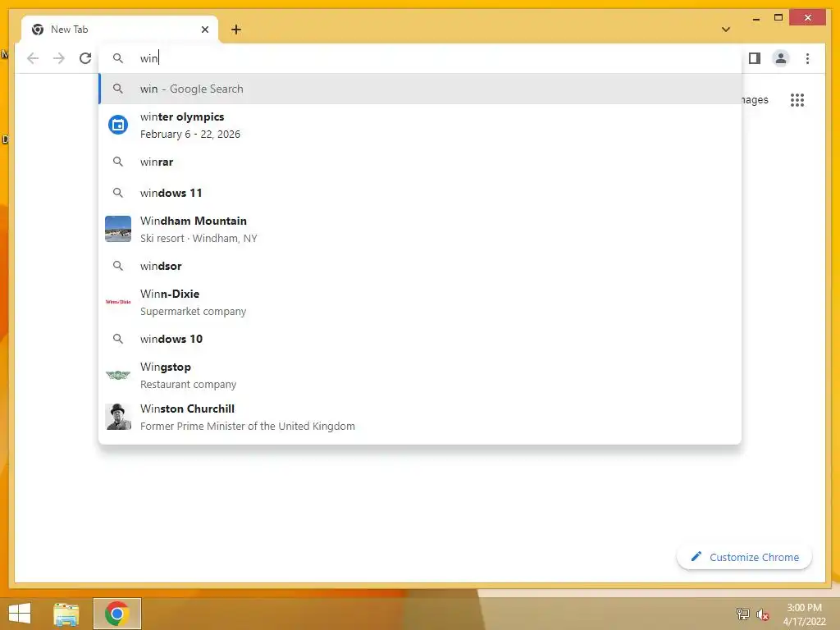The image size is (840, 630).
Task: Click the search icon in the address bar
Action: (x=118, y=58)
